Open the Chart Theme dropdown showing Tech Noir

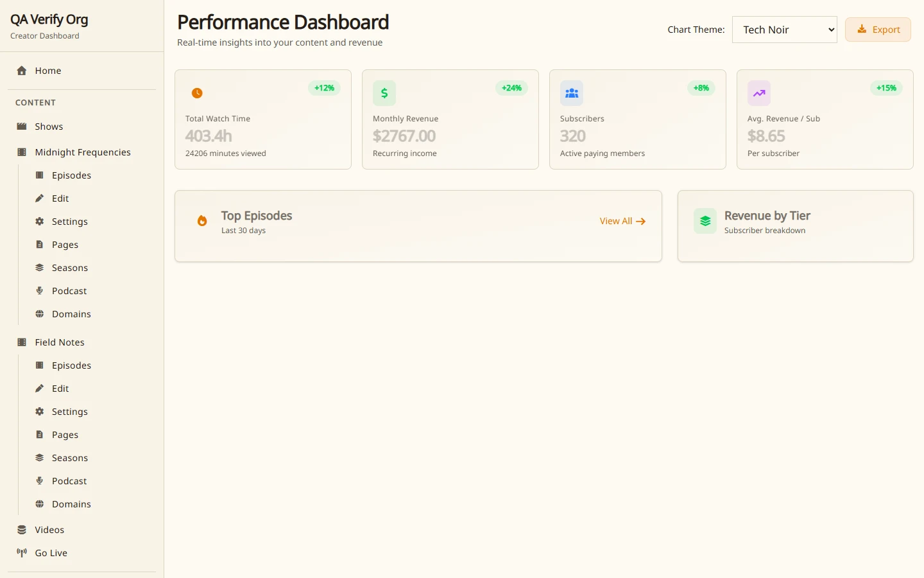(x=785, y=30)
